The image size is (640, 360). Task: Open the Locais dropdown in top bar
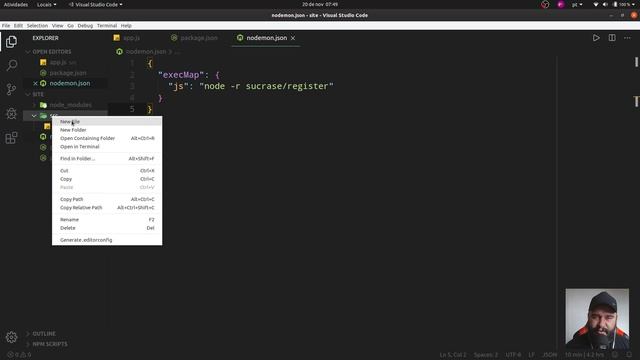tap(47, 4)
